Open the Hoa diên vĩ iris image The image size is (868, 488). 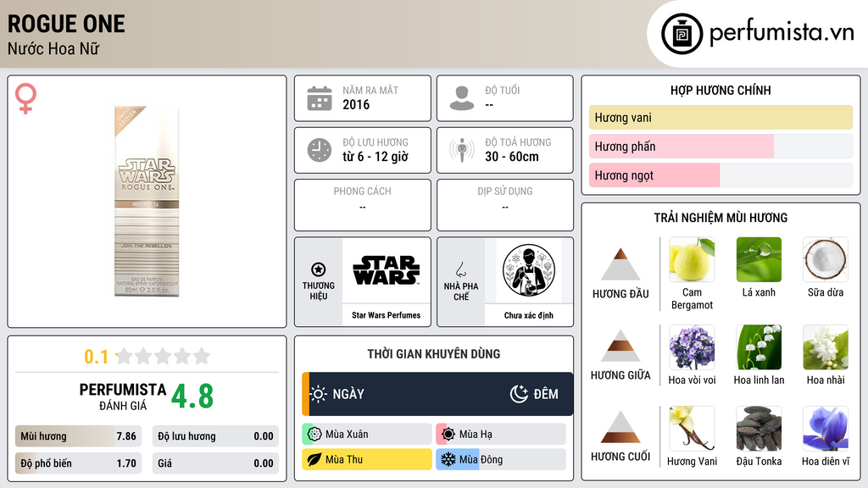click(x=826, y=428)
